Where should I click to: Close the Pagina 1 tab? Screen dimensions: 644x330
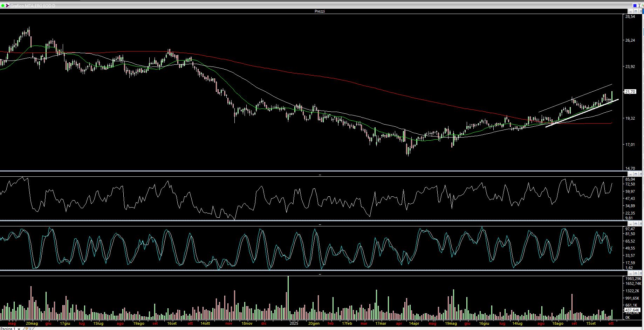[x=19, y=329]
